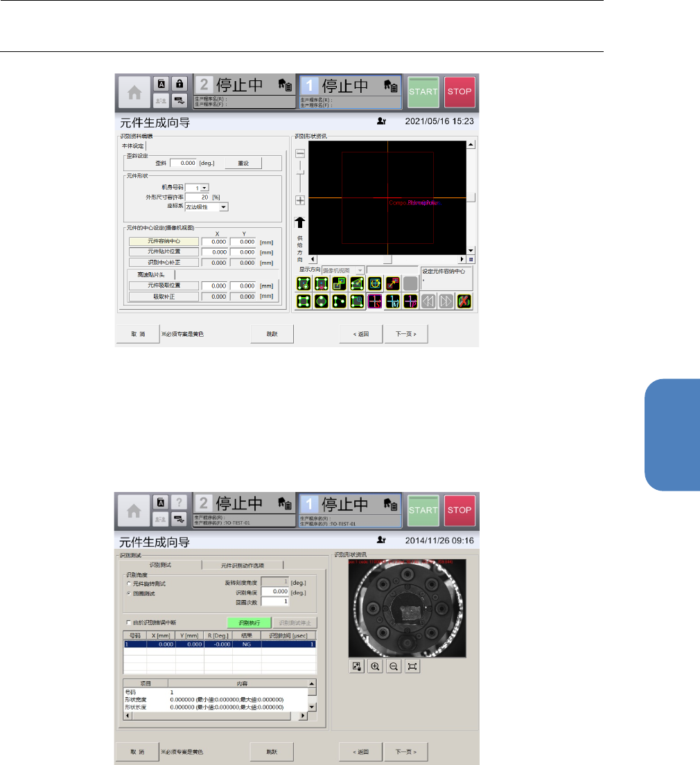Click the green 识别执行 button
Screen dimensions: 700x765
(x=249, y=622)
